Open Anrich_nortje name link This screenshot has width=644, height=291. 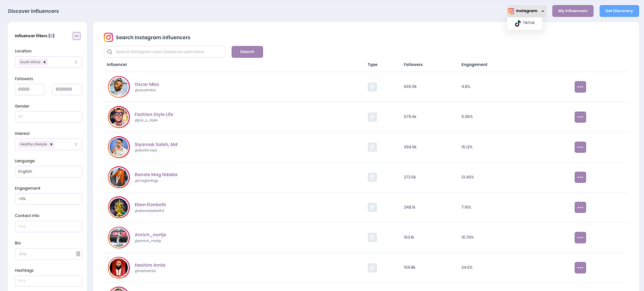coord(150,235)
